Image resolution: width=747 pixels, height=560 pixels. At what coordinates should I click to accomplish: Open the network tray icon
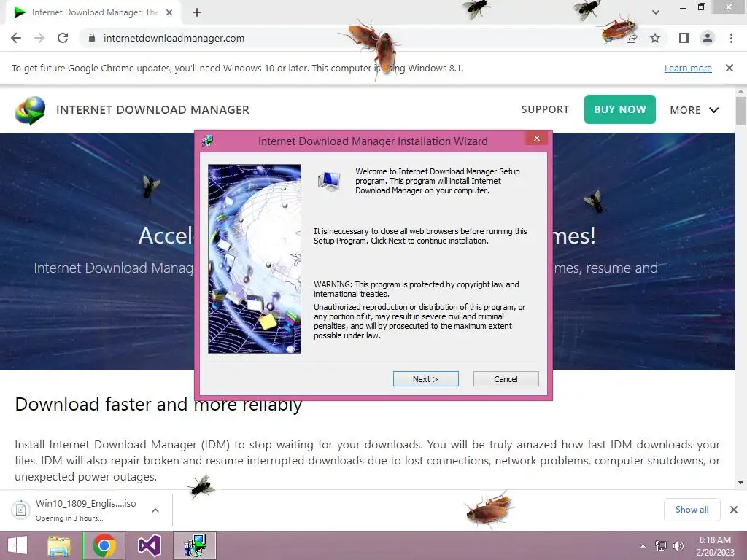(661, 546)
